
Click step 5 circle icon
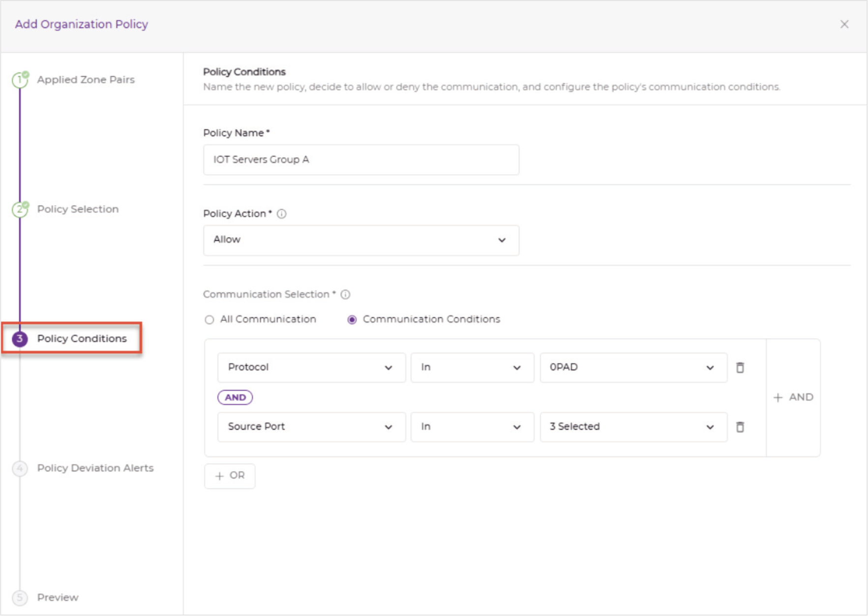point(20,597)
